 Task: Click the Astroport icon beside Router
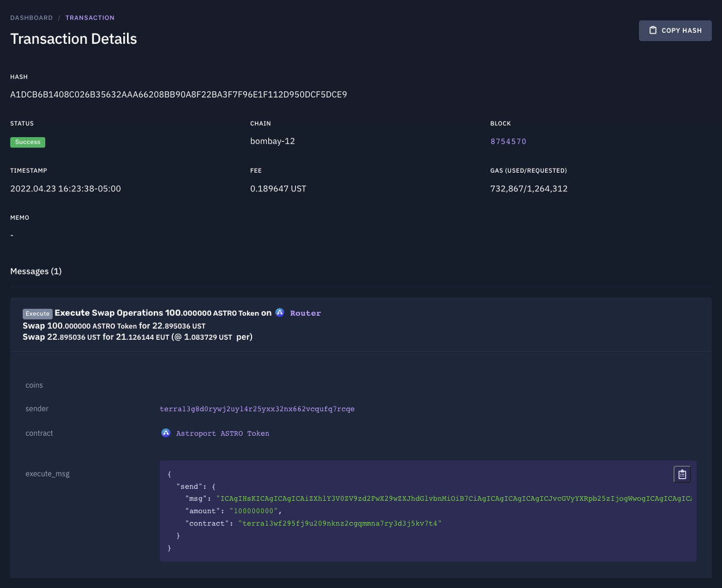[x=280, y=313]
